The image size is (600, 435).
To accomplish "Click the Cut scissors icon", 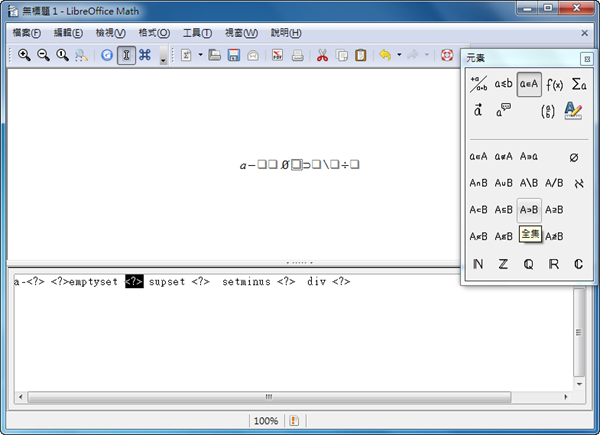I will (322, 55).
